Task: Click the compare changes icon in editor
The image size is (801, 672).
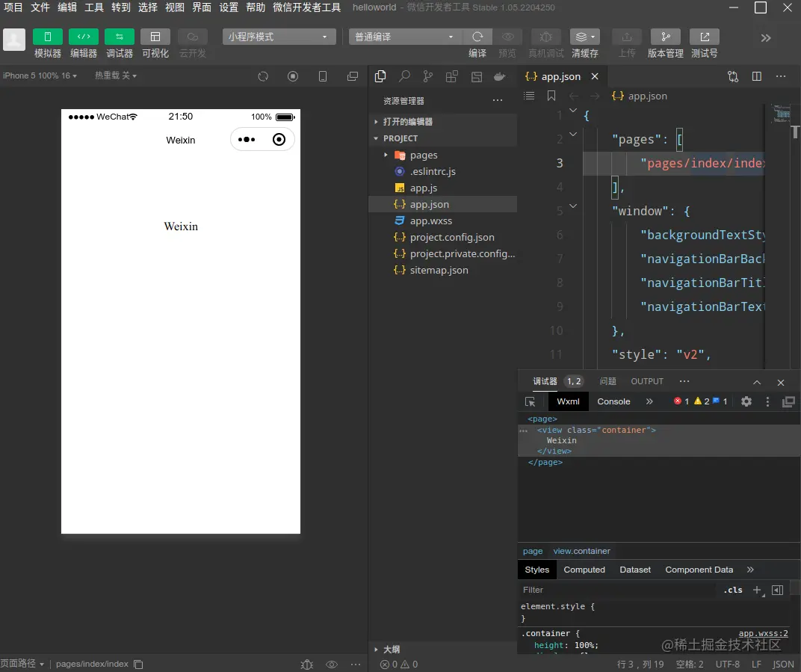Action: [x=733, y=77]
